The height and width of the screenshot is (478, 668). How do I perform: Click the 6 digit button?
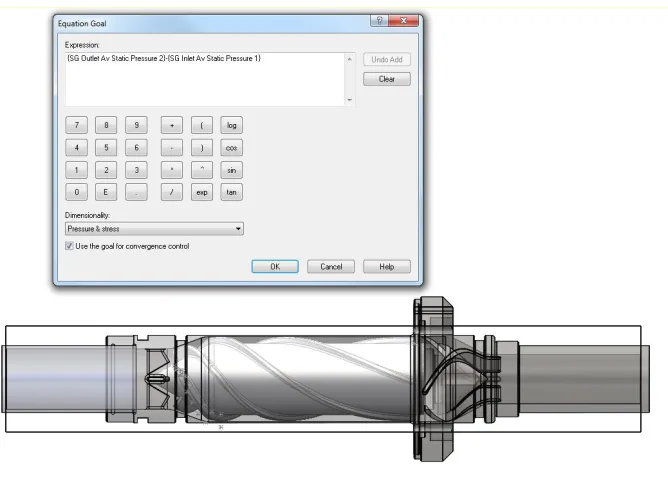[x=136, y=148]
